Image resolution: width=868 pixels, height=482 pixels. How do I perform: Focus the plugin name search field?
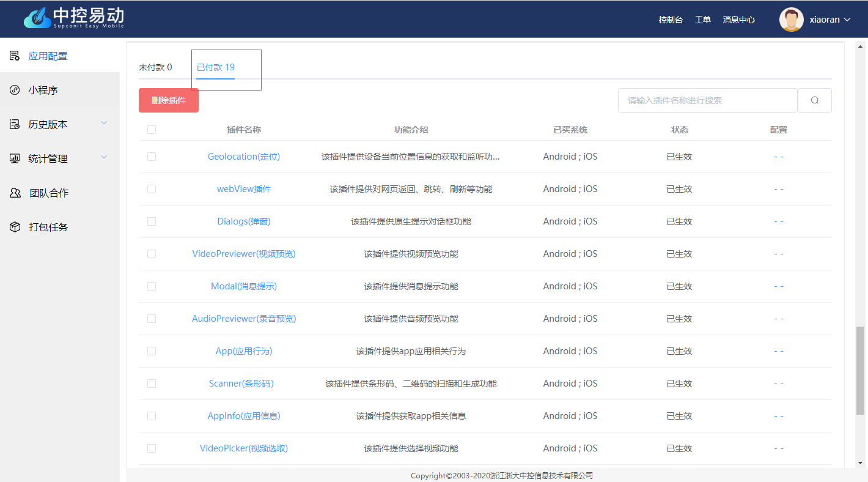point(708,100)
